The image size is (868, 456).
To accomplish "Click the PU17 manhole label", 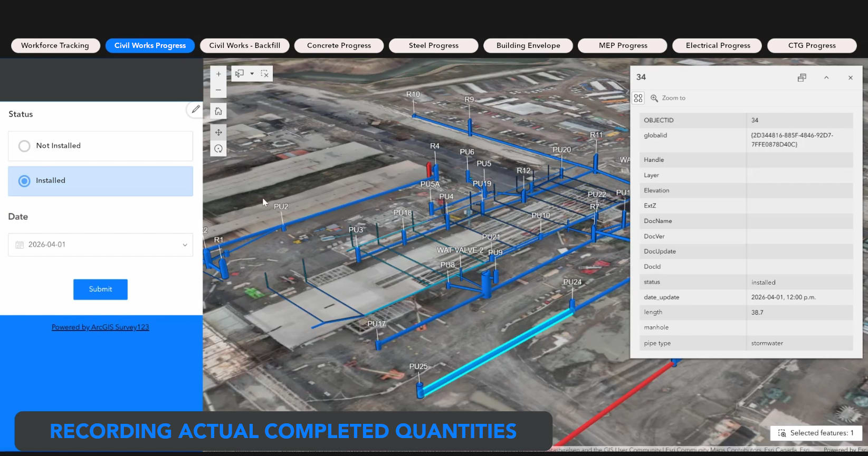I will tap(376, 324).
